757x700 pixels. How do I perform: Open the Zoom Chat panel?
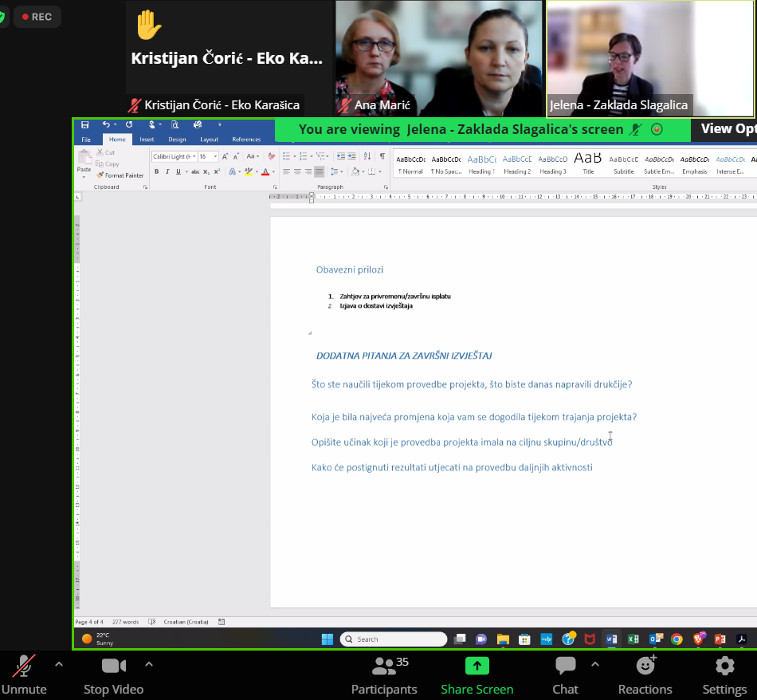(565, 674)
